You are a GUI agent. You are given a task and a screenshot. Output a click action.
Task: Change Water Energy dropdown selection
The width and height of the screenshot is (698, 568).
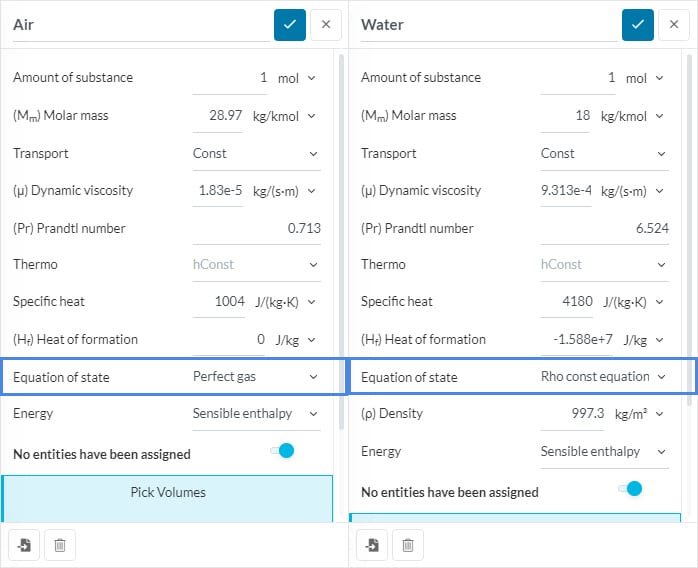click(603, 452)
